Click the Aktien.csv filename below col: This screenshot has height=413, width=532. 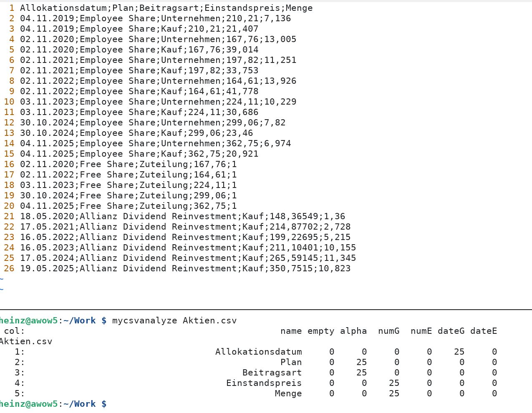[26, 341]
